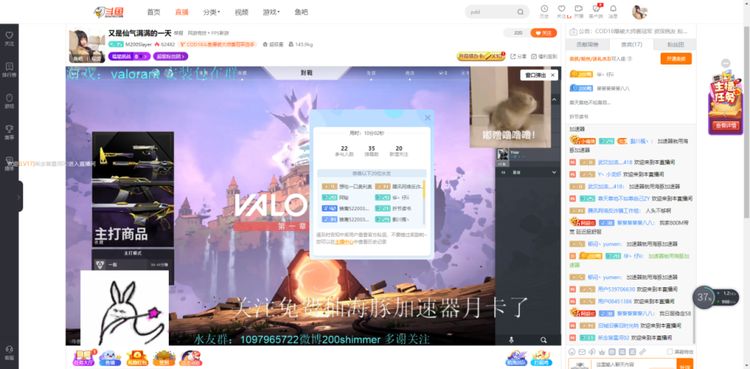Expand the 分类 category dropdown in navigation
The height and width of the screenshot is (369, 750).
(x=211, y=12)
